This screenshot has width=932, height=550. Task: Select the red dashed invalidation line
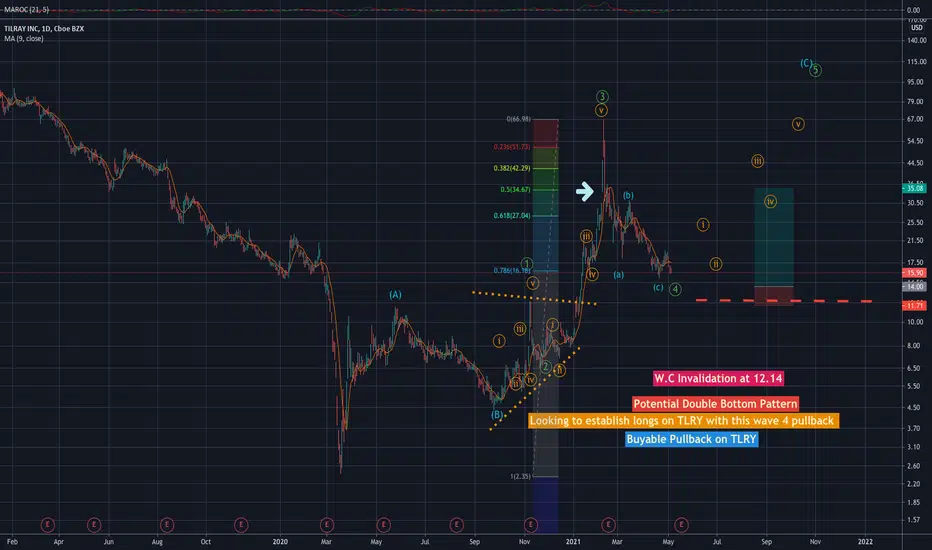point(783,301)
